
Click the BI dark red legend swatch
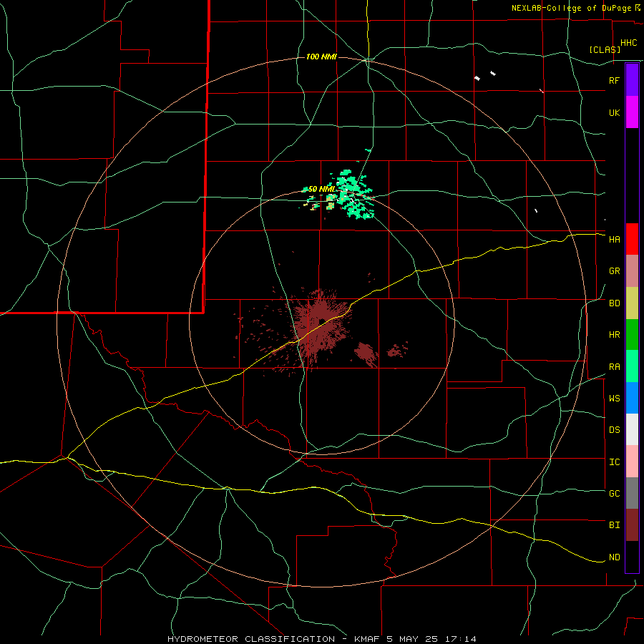pos(632,525)
